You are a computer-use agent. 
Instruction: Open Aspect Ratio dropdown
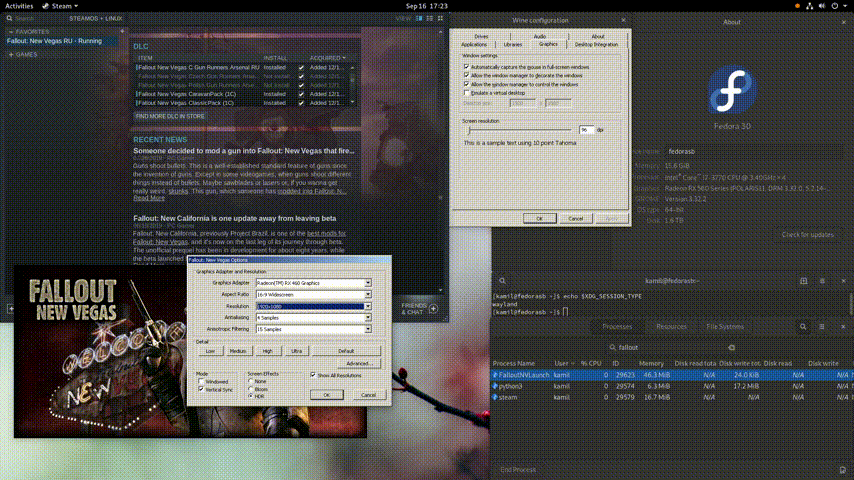pyautogui.click(x=368, y=295)
